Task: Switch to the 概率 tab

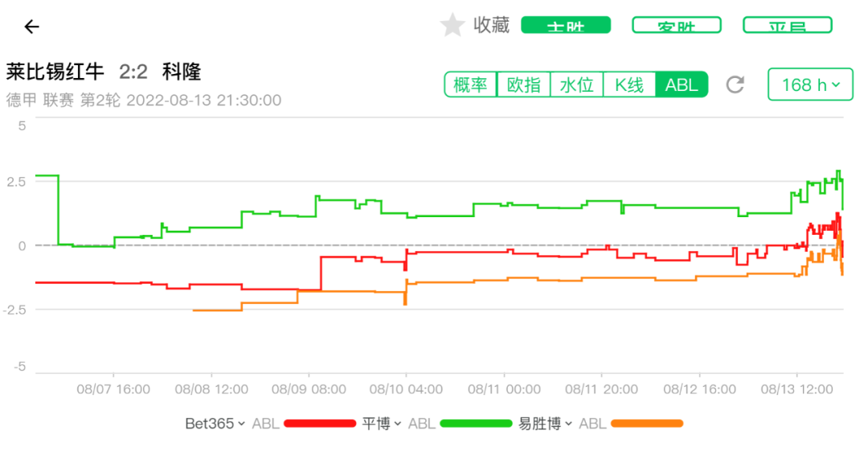Action: coord(470,84)
